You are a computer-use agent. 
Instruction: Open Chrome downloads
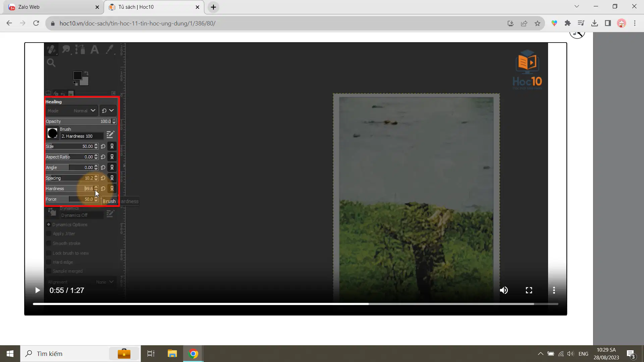coord(594,23)
